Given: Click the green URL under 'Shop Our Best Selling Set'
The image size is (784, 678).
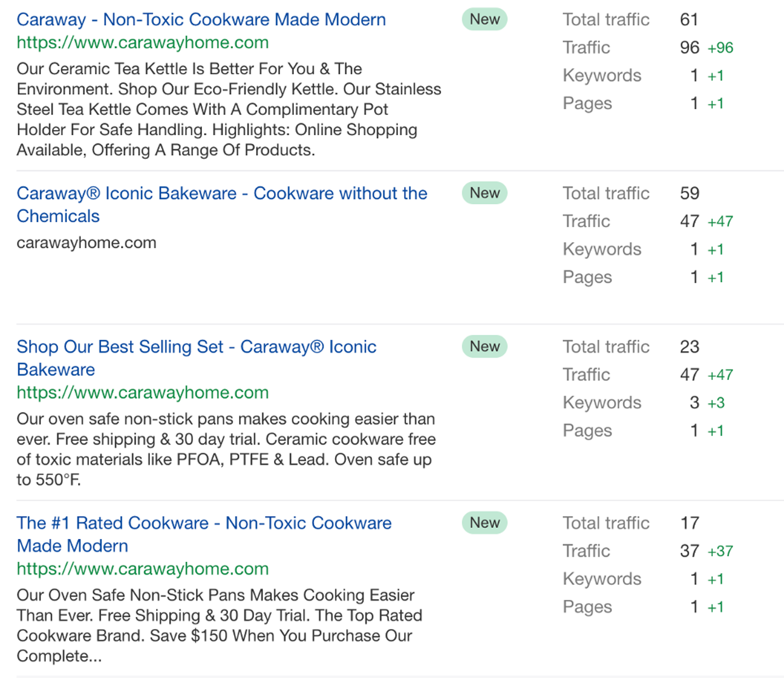Looking at the screenshot, I should point(143,393).
